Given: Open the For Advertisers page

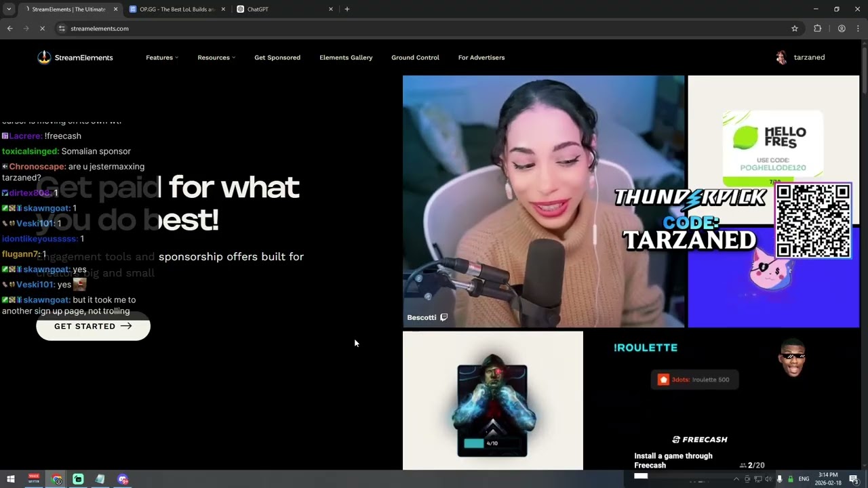Looking at the screenshot, I should pyautogui.click(x=481, y=58).
